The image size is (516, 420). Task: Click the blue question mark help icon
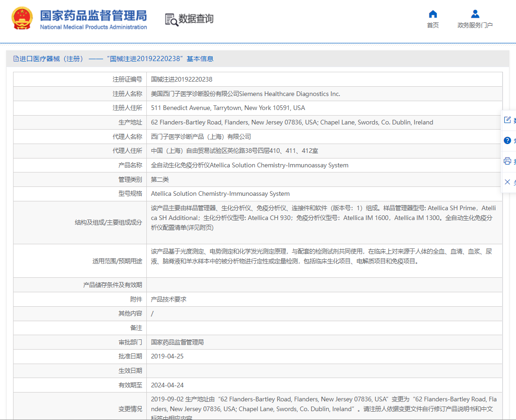pos(508,141)
